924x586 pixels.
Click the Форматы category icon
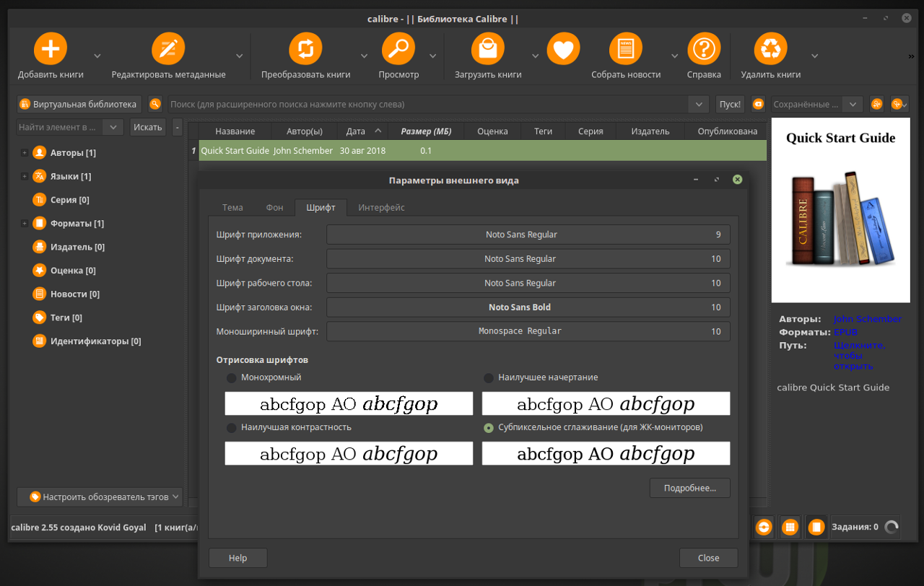coord(39,223)
